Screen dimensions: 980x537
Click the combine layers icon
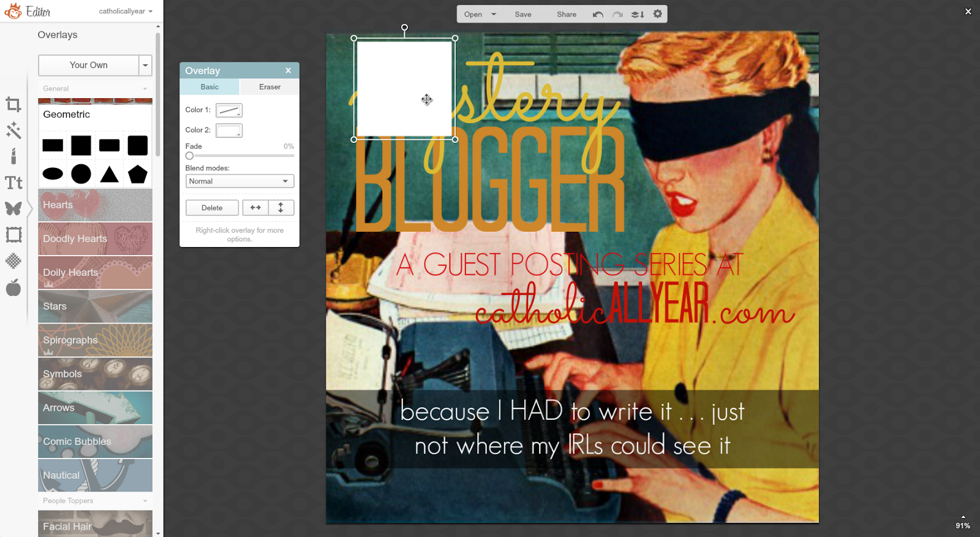coord(638,14)
